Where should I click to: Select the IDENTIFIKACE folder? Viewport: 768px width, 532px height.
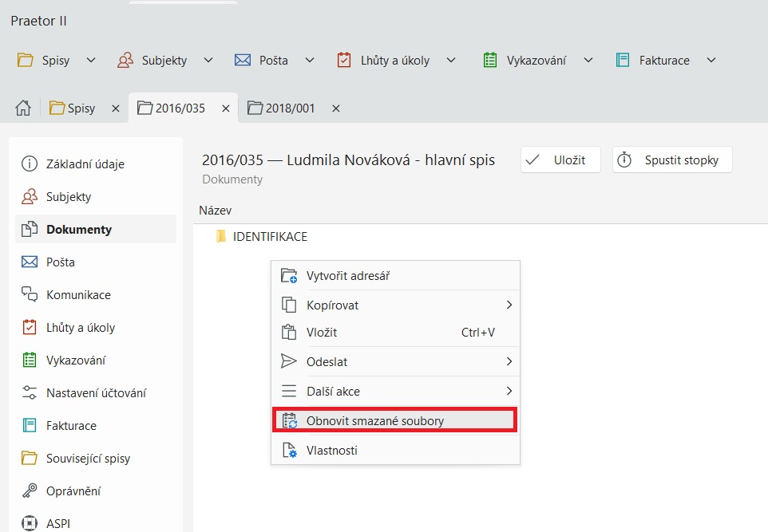point(269,237)
